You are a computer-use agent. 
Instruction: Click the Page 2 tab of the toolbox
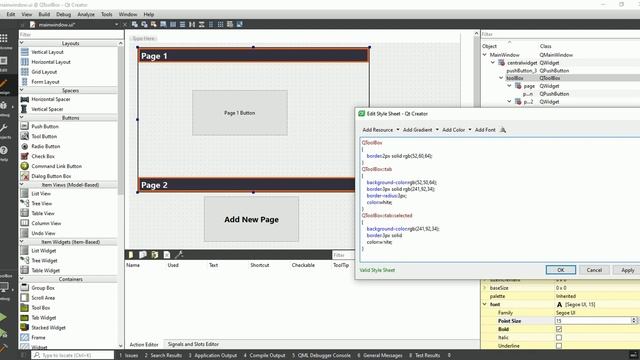tap(247, 185)
